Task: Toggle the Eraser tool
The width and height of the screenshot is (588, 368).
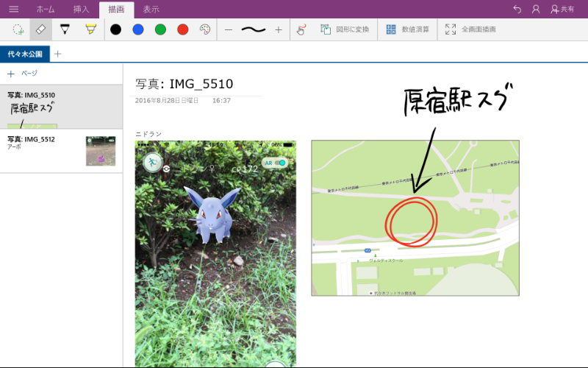Action: (41, 29)
